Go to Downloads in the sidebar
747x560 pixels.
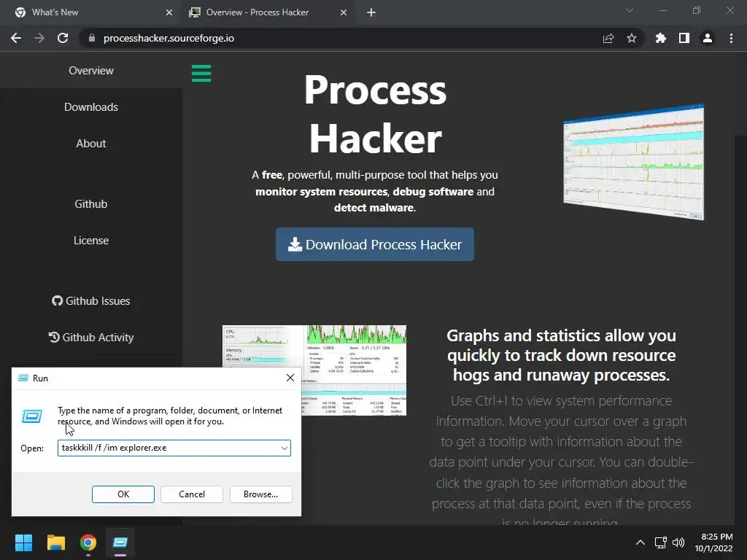91,107
